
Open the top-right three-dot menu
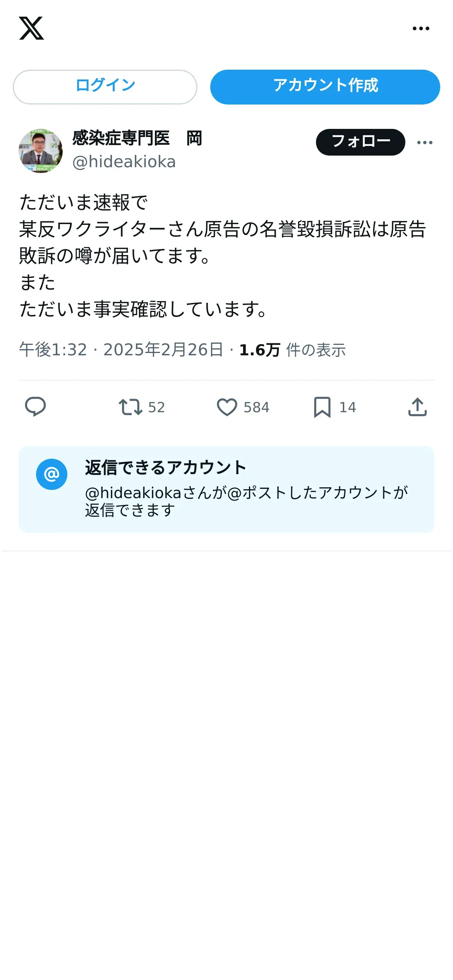421,28
